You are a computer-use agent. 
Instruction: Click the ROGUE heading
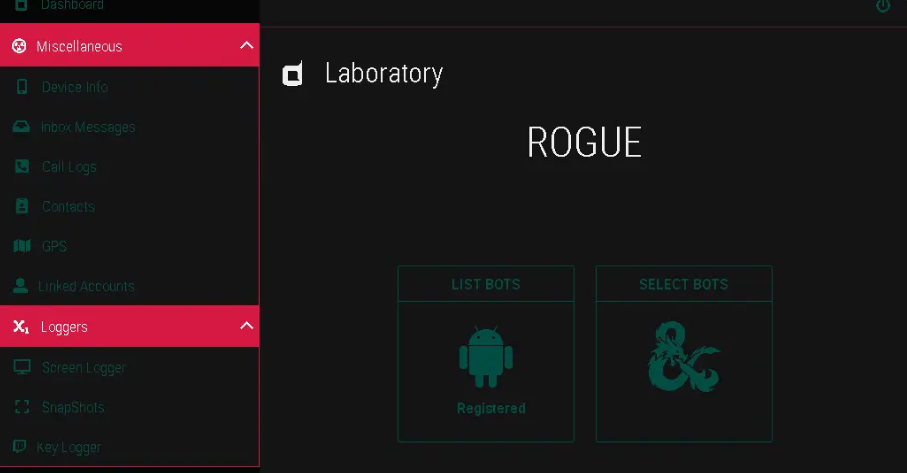click(584, 142)
